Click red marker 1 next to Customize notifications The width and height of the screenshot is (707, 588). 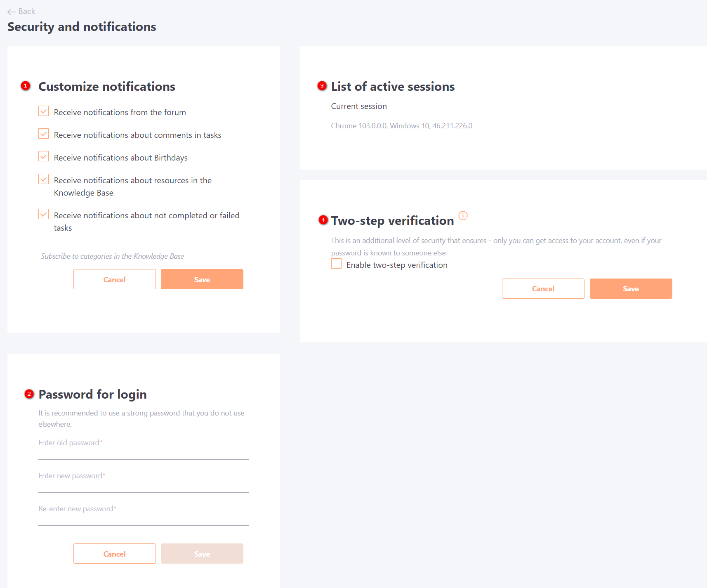[26, 86]
